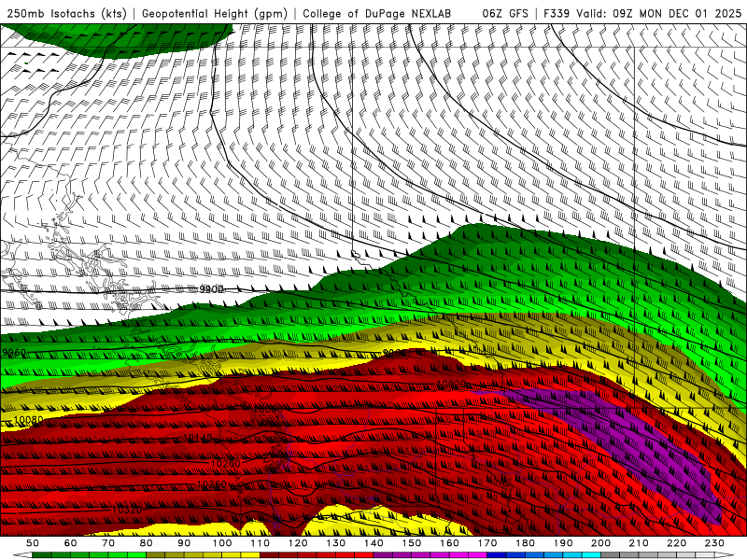This screenshot has height=560, width=747.
Task: Click the 70 knot label on color scale
Action: 108,543
